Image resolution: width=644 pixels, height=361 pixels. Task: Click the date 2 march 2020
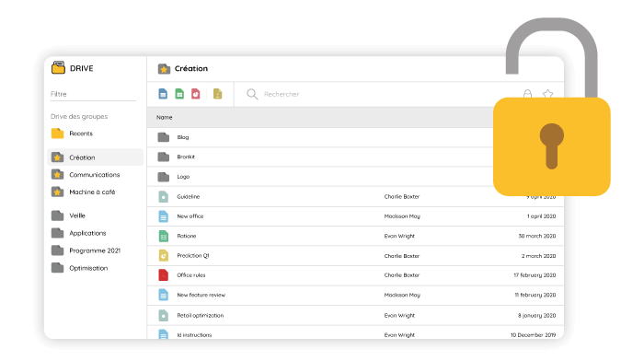coord(538,256)
